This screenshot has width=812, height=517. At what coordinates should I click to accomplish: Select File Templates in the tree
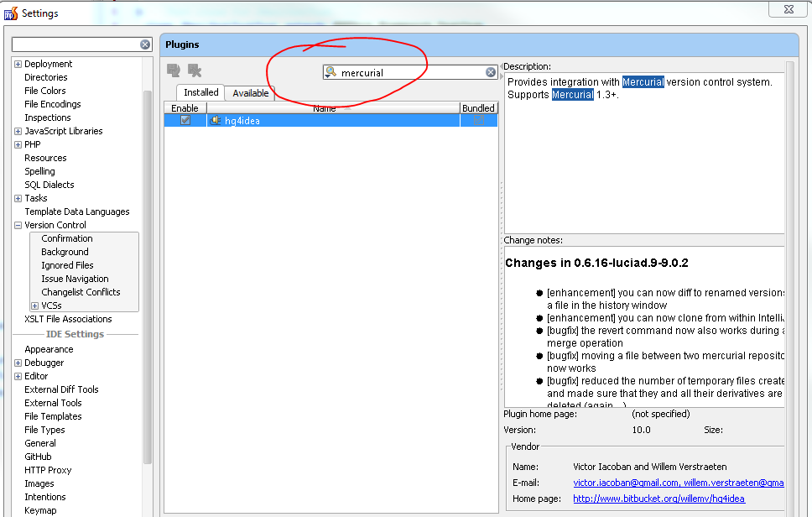click(54, 417)
